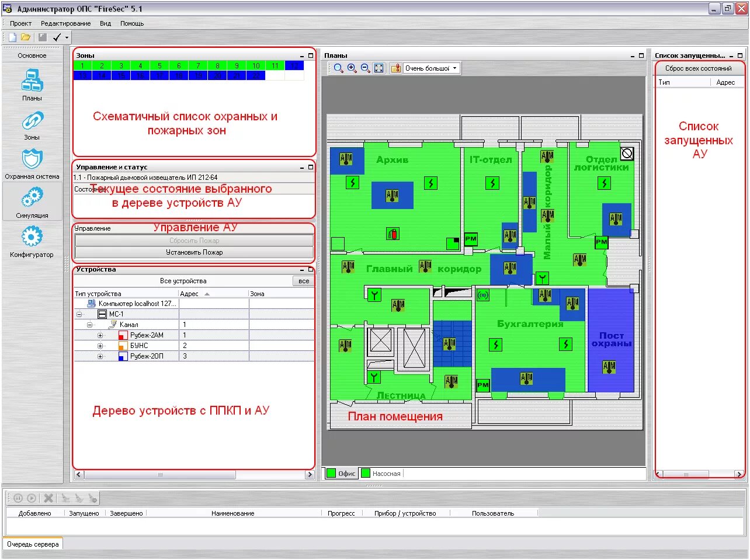Click the crossed-circle device in Отдел логистики
The image size is (750, 560).
627,154
